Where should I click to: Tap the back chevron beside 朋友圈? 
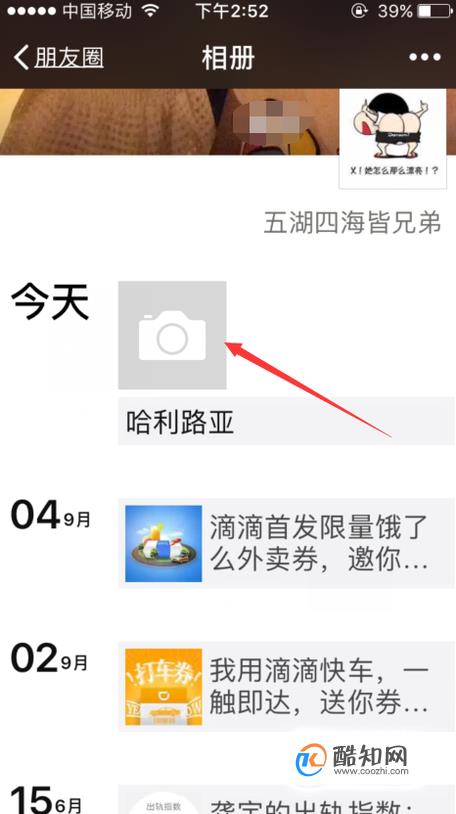[21, 57]
